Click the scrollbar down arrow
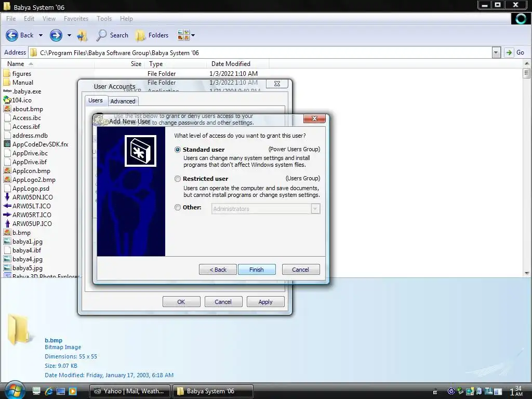This screenshot has width=532, height=399. tap(527, 273)
